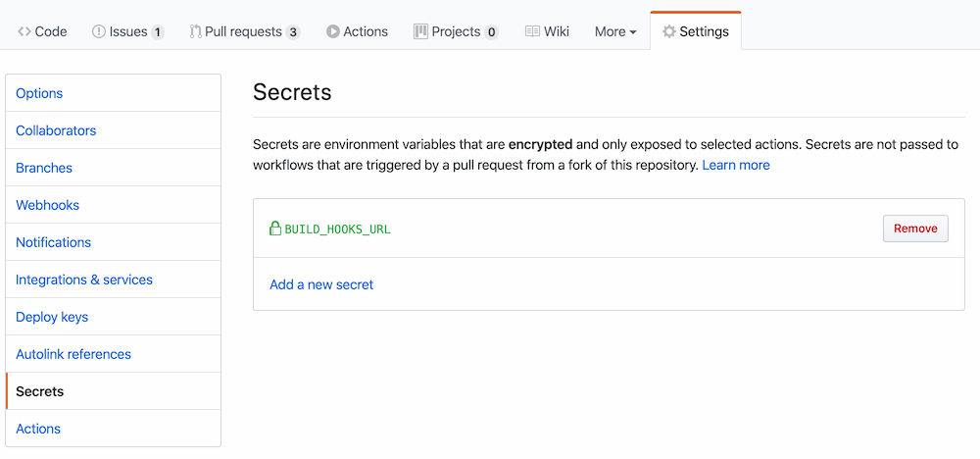The width and height of the screenshot is (980, 459).
Task: Open the Code tab
Action: tap(42, 31)
